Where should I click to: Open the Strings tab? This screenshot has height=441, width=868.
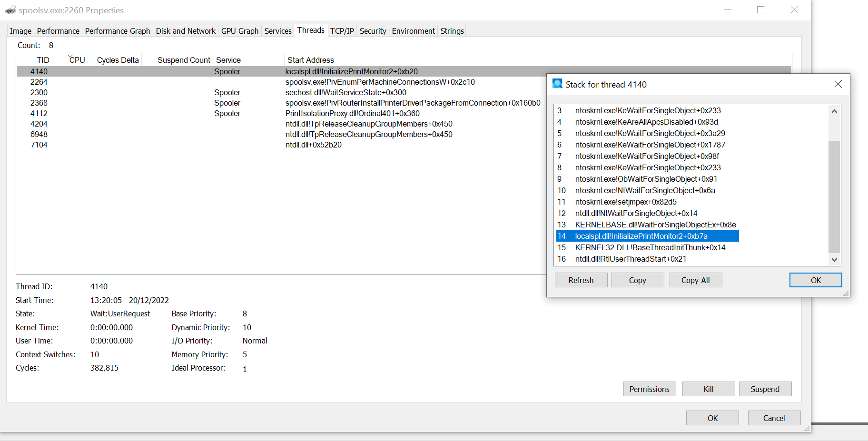[x=452, y=31]
